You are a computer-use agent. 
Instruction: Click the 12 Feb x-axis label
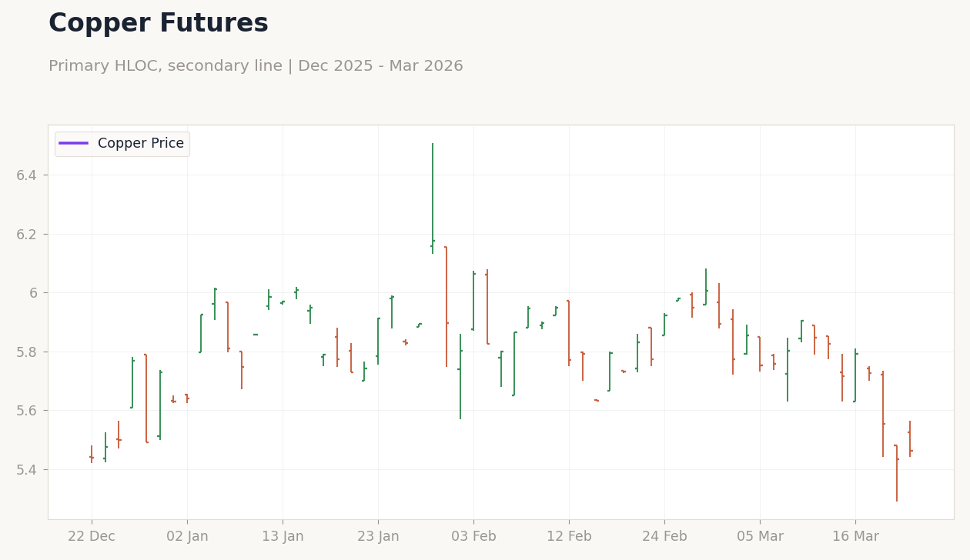pos(569,537)
